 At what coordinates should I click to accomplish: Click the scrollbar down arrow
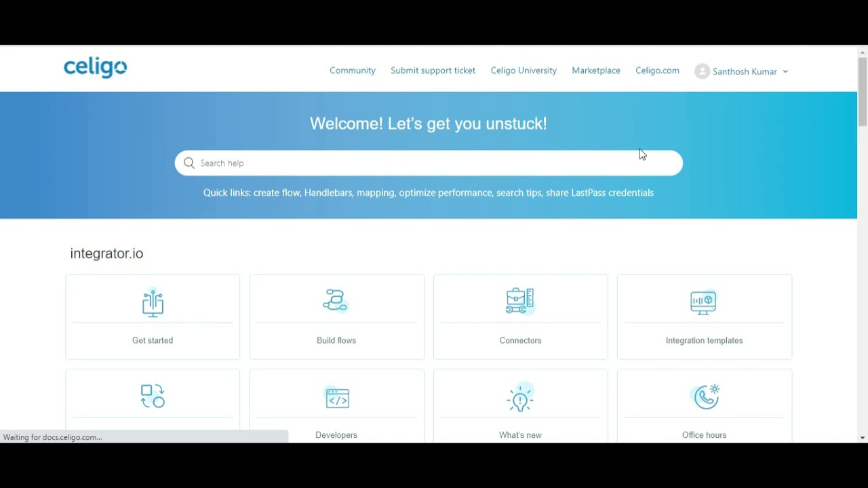pos(863,438)
